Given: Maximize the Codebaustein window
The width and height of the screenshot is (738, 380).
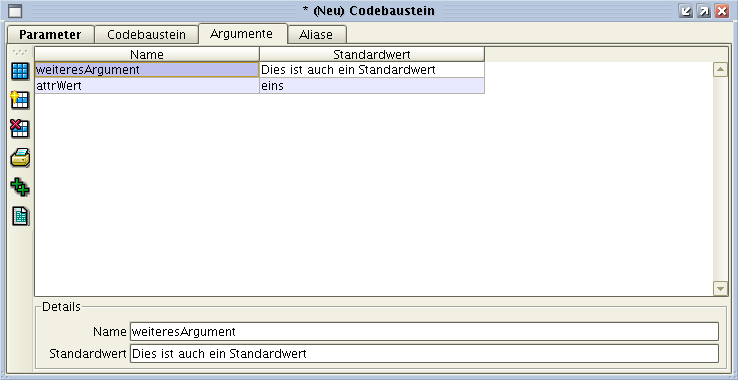Looking at the screenshot, I should coord(704,11).
